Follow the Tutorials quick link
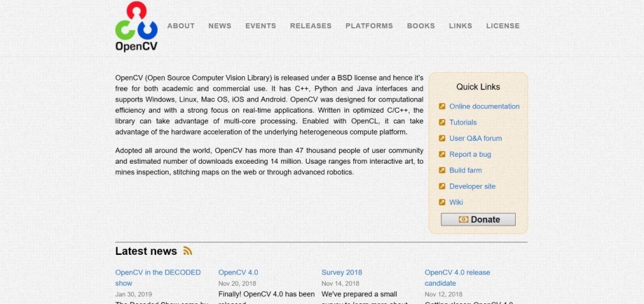Viewport: 644px width, 304px height. tap(463, 123)
